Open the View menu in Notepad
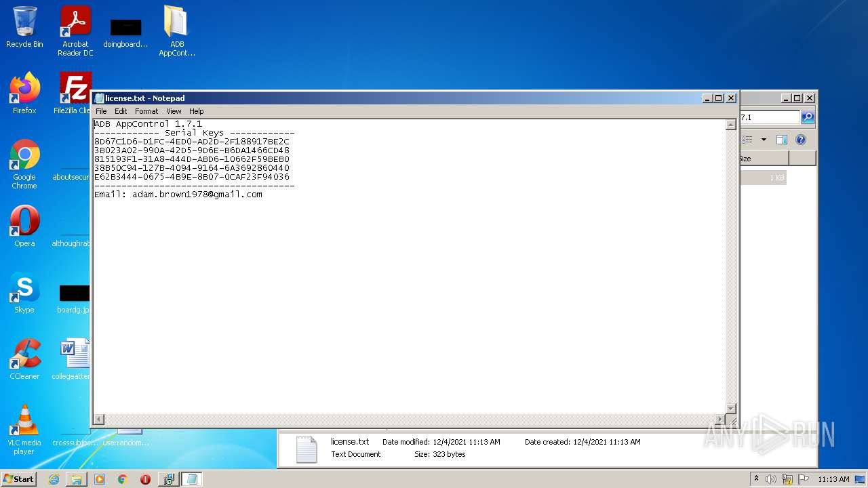Screen dimensions: 868x488 point(174,111)
